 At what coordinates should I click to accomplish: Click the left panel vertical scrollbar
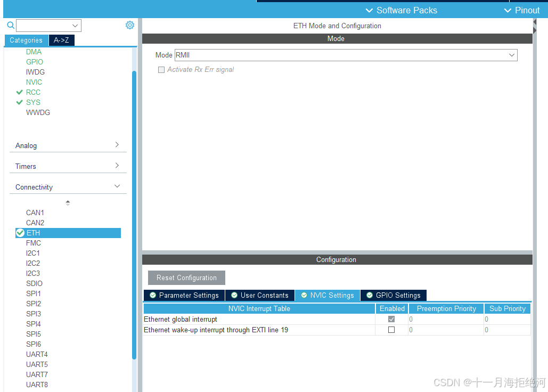pyautogui.click(x=134, y=215)
